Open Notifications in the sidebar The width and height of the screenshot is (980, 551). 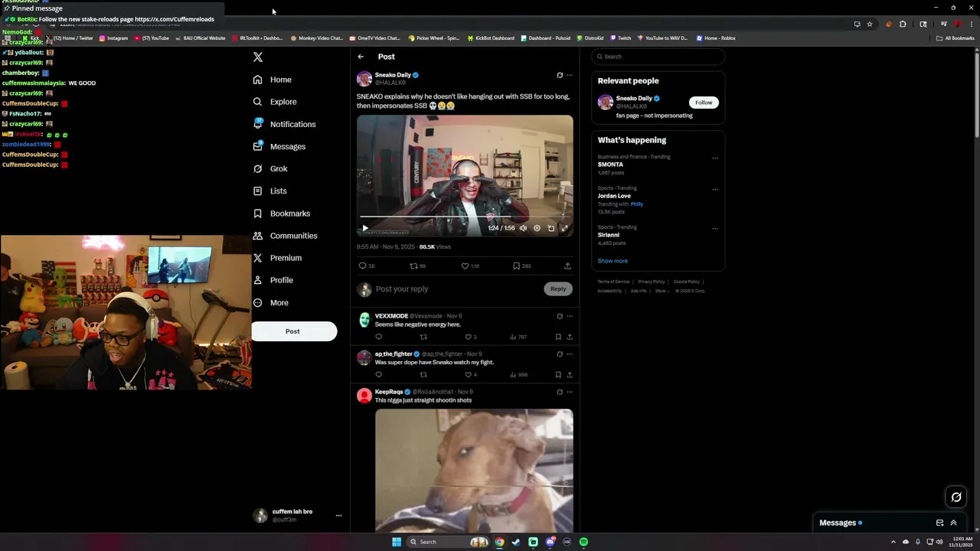tap(284, 124)
